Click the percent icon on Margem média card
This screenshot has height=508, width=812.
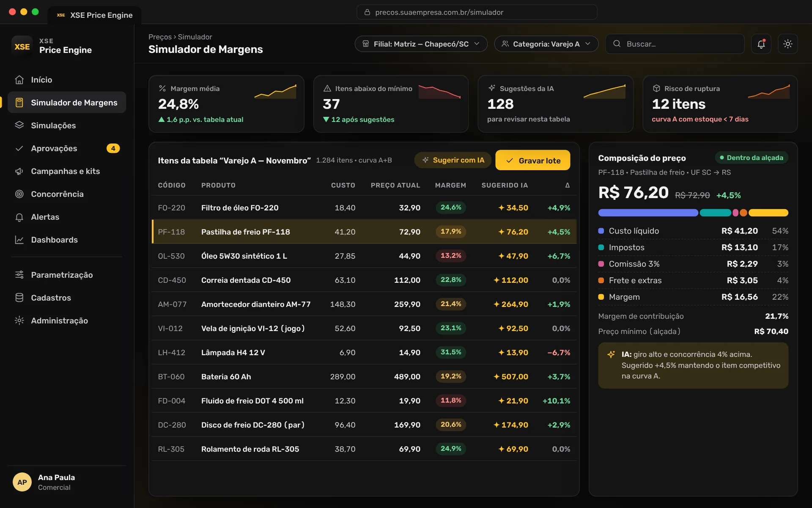pyautogui.click(x=162, y=88)
